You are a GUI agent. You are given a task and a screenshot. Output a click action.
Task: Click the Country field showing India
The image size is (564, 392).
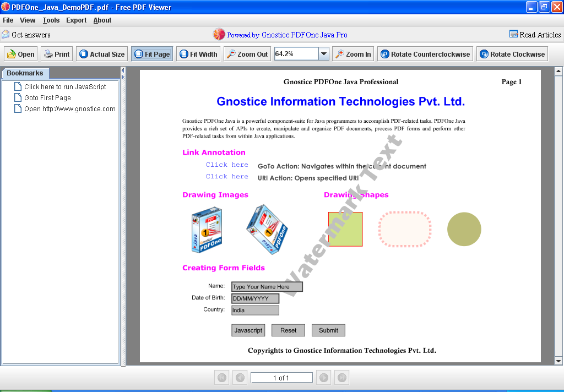255,311
